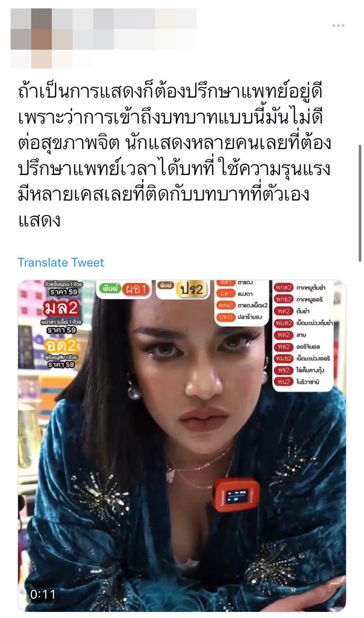Click the yellow อด2 price tag overlay
The height and width of the screenshot is (618, 364).
click(x=61, y=346)
